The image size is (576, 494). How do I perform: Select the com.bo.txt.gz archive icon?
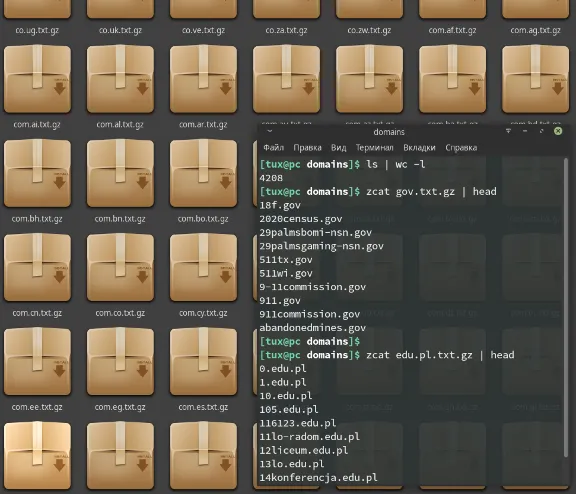tap(203, 173)
